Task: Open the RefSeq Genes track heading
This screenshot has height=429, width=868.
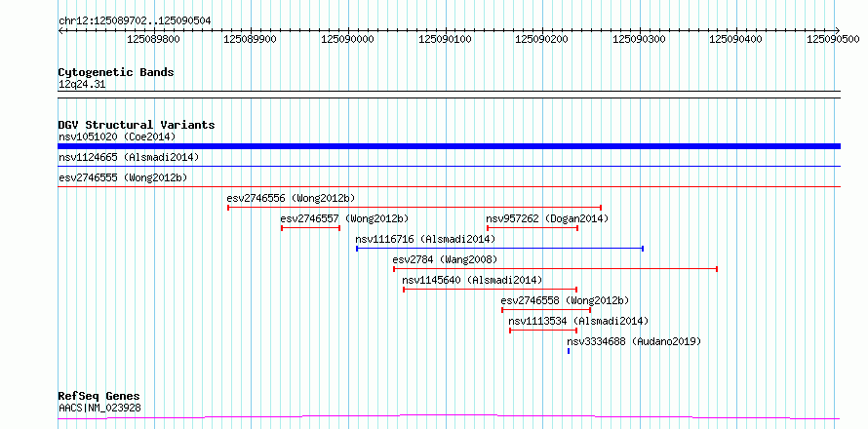Action: (99, 397)
